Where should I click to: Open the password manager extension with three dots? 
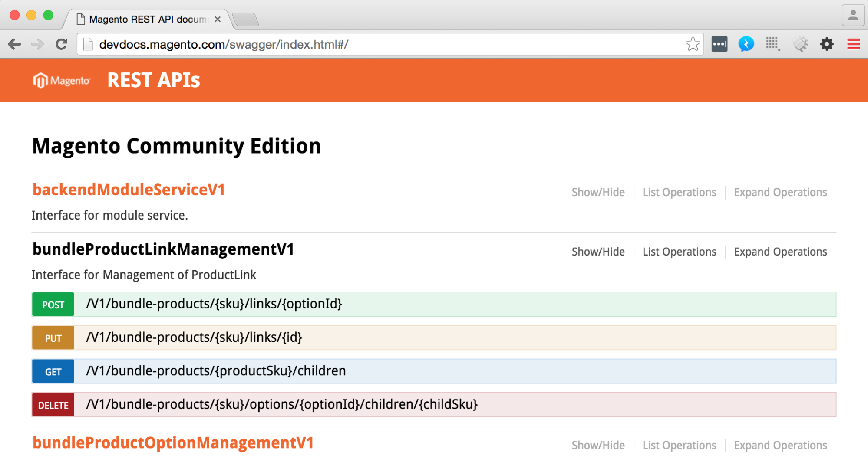tap(719, 44)
